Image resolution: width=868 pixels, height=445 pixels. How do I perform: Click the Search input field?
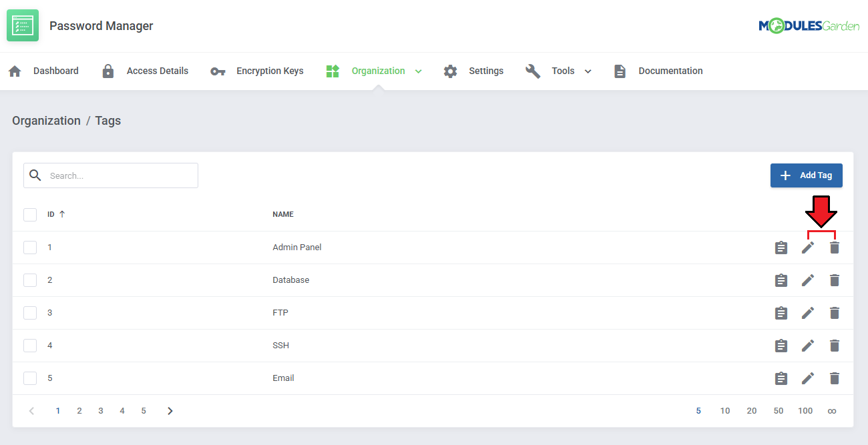[x=111, y=175]
